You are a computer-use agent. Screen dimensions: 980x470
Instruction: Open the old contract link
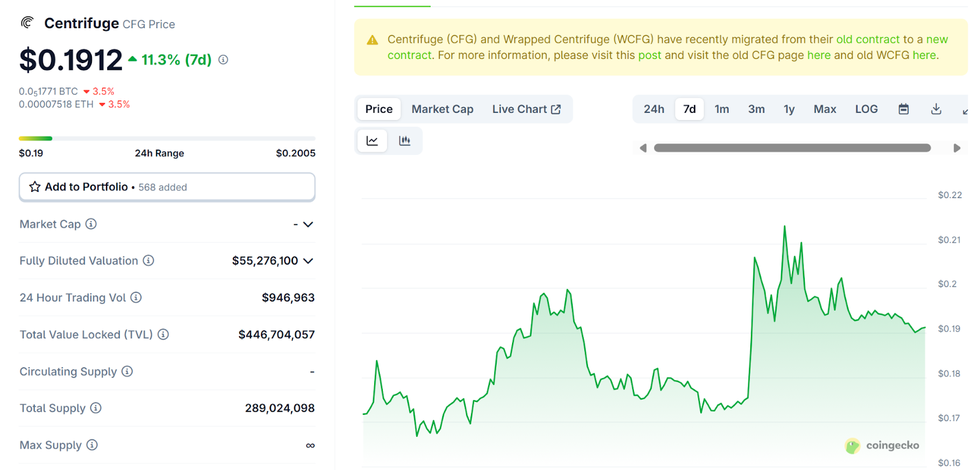(x=868, y=39)
